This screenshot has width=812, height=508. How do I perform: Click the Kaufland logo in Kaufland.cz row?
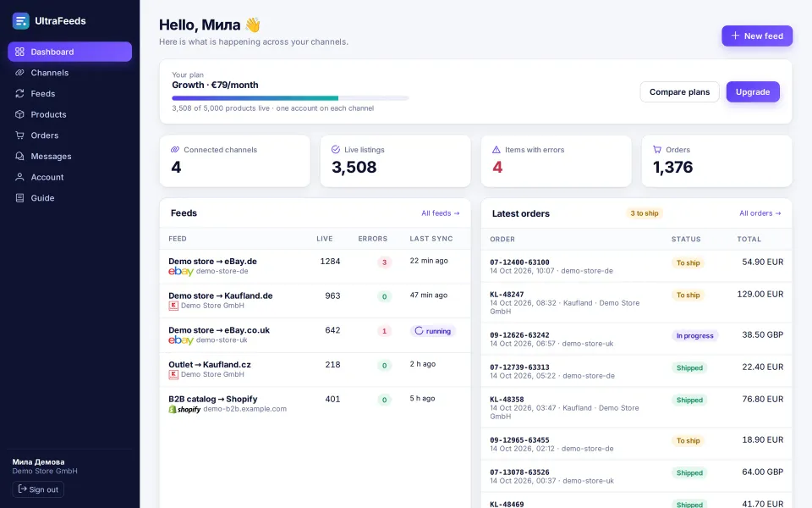pyautogui.click(x=173, y=374)
